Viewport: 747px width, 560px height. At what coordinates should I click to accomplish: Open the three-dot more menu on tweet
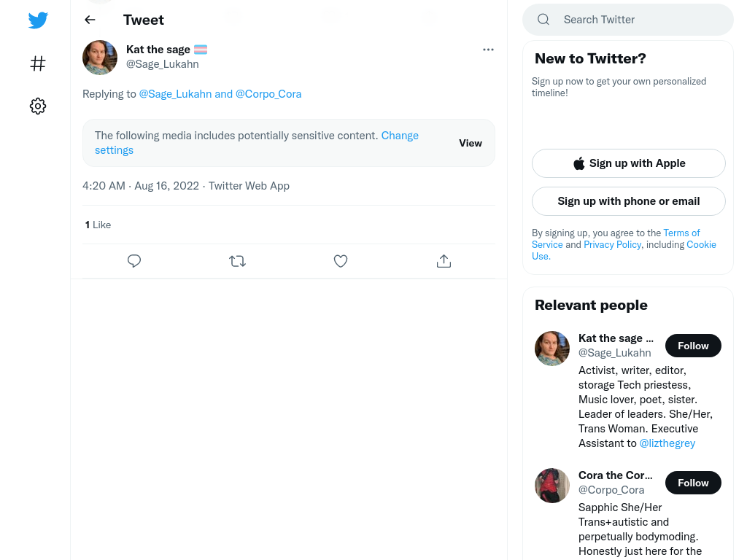(488, 50)
